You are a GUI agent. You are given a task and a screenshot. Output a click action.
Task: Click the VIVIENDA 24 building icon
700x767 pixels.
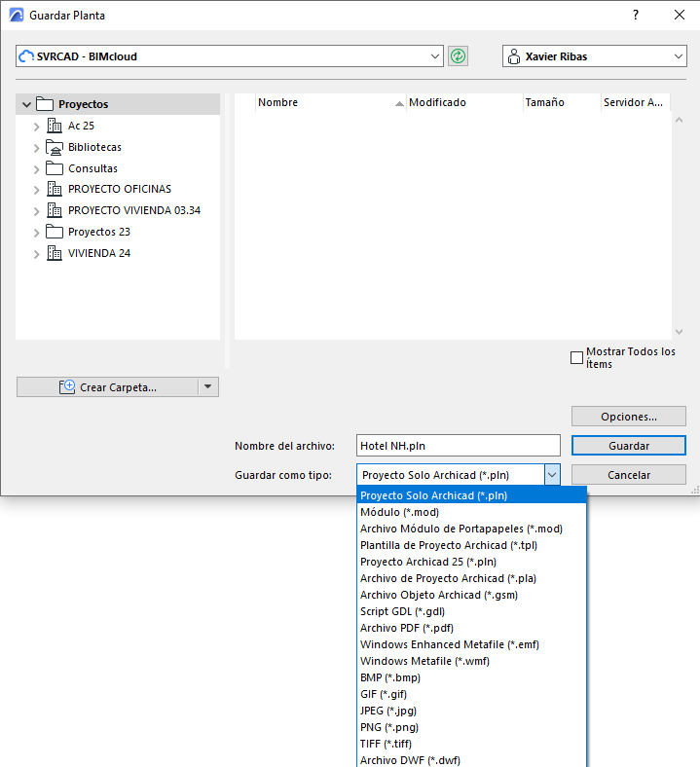coord(55,253)
